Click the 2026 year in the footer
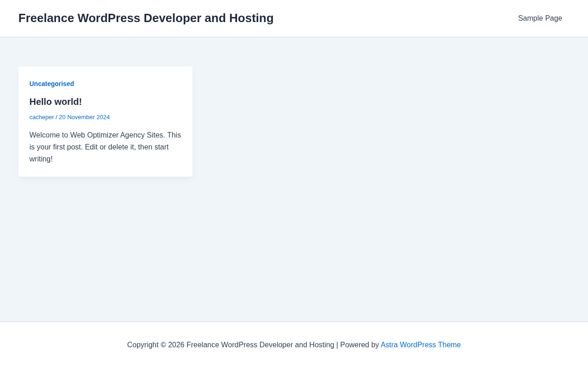Screen dimensions: 588x368 point(176,345)
